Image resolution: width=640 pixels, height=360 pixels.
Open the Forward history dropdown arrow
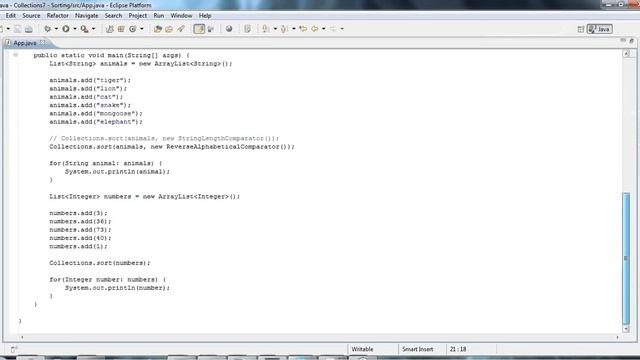click(342, 29)
